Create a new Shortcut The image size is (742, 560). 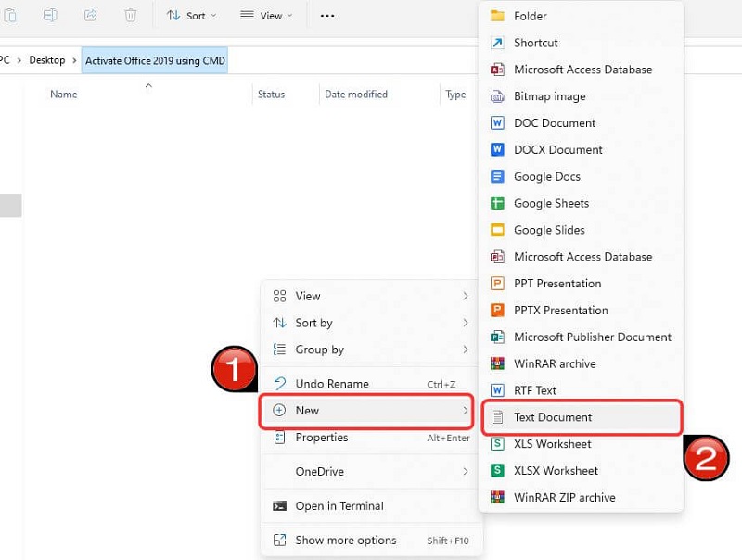point(582,43)
